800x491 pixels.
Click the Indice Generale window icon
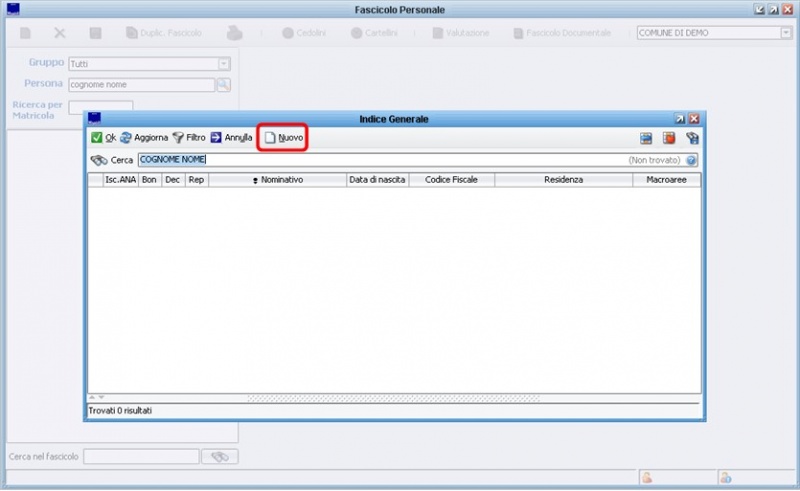[x=94, y=118]
